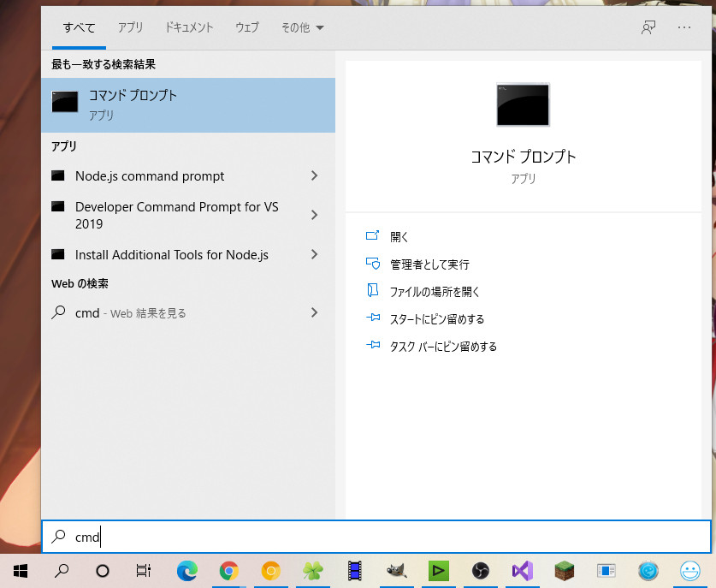Expand Developer Command Prompt for VS 2019 arrow
Viewport: 716px width, 588px height.
(x=314, y=215)
